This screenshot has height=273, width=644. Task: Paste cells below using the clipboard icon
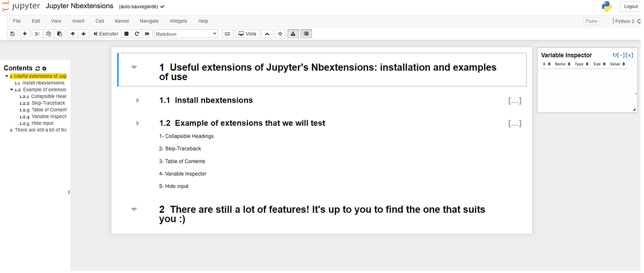60,33
